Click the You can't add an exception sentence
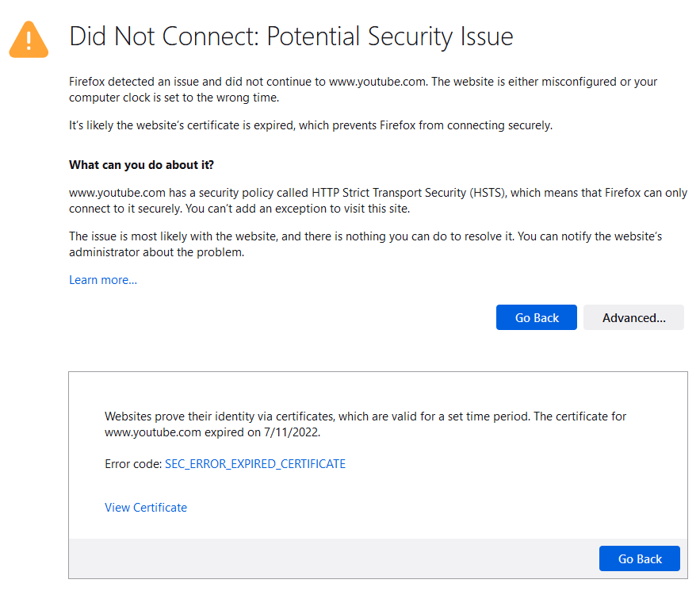 click(298, 209)
